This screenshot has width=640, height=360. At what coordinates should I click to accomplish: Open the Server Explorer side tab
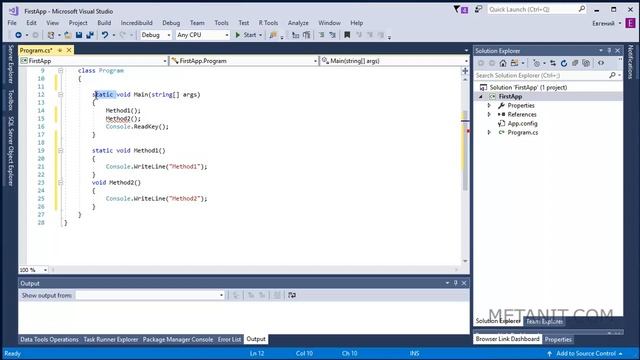(x=11, y=64)
